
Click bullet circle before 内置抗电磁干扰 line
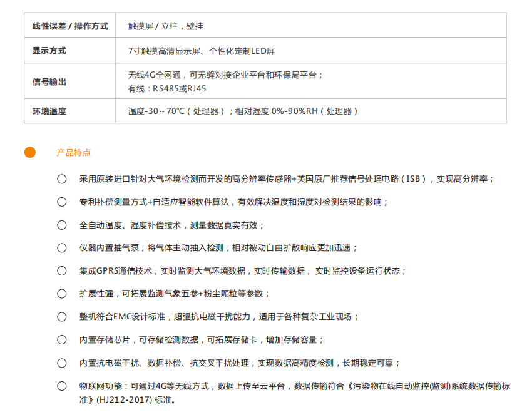(x=61, y=363)
